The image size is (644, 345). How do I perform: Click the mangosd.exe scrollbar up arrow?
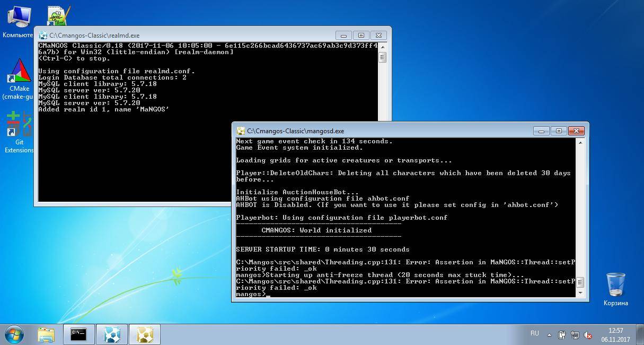point(580,142)
